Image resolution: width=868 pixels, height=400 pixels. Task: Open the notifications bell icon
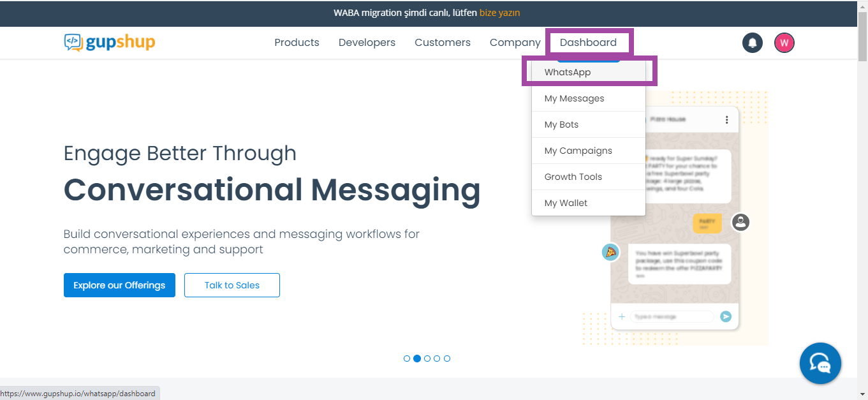pyautogui.click(x=753, y=43)
